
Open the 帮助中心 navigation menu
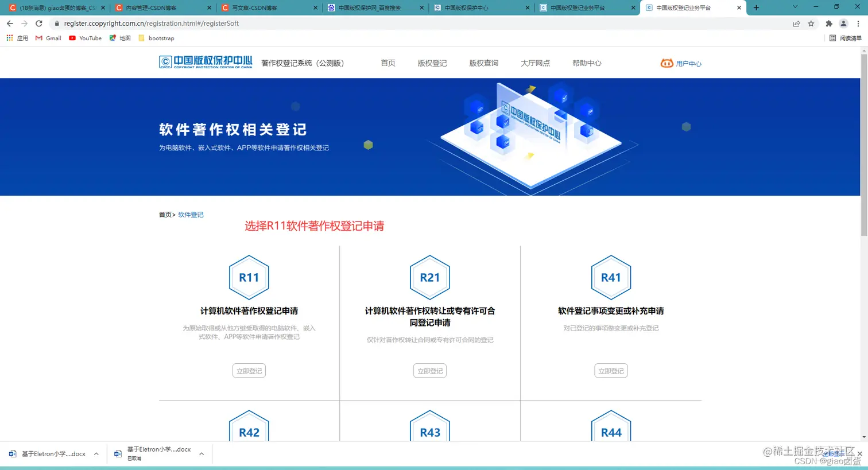(x=587, y=64)
